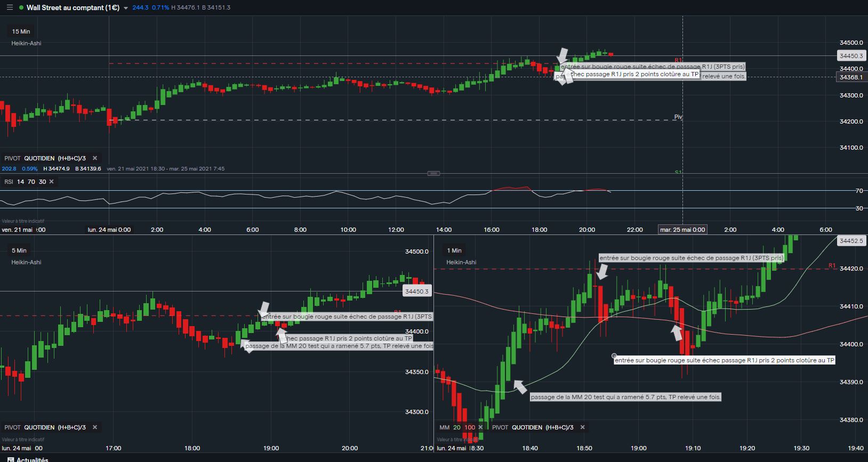Screen dimensions: 868x462
Task: Click the R1 pivot label on 1 Min chart
Action: coord(832,265)
